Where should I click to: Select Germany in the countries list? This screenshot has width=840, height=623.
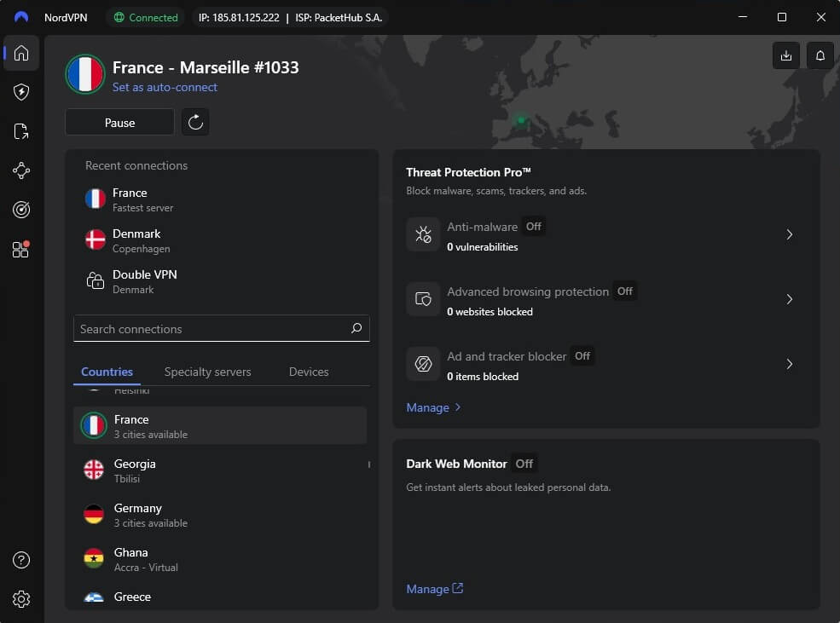[x=220, y=515]
